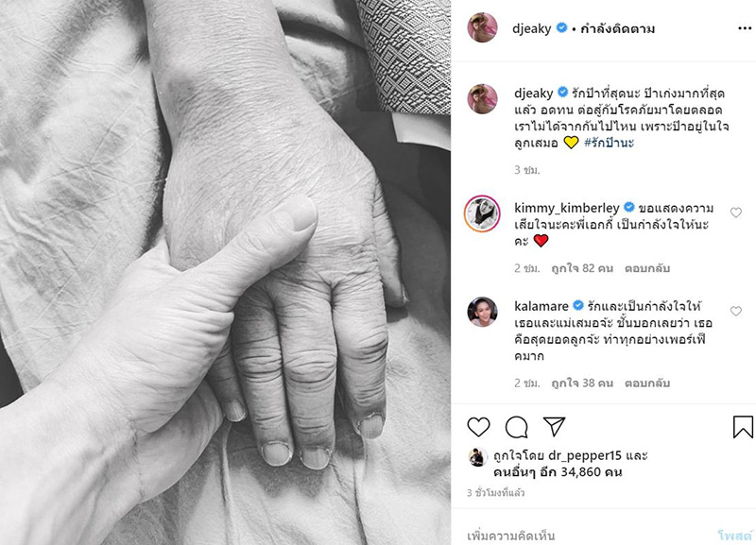
Task: Reply to kimmy_kimberley's comment via ตอบกลับ
Action: (647, 268)
